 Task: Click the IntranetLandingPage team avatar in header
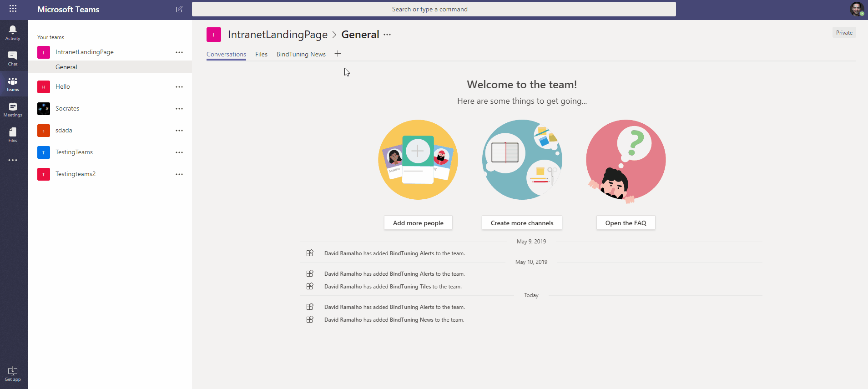pos(214,35)
